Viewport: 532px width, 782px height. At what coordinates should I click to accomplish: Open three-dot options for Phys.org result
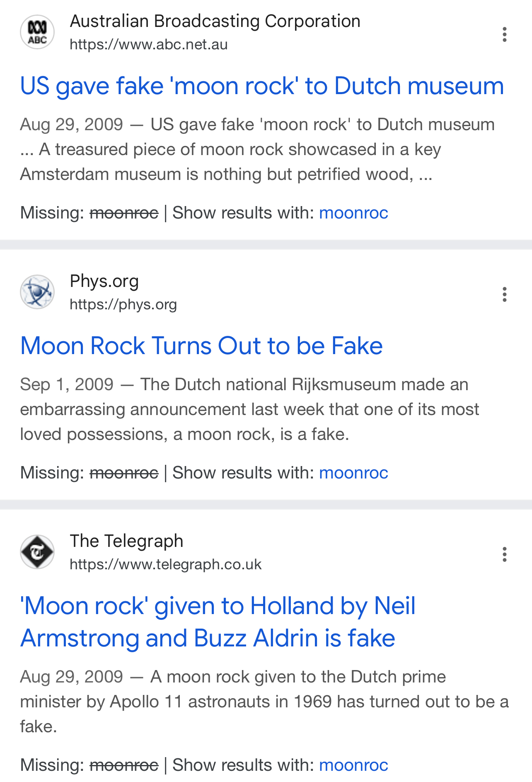point(504,294)
